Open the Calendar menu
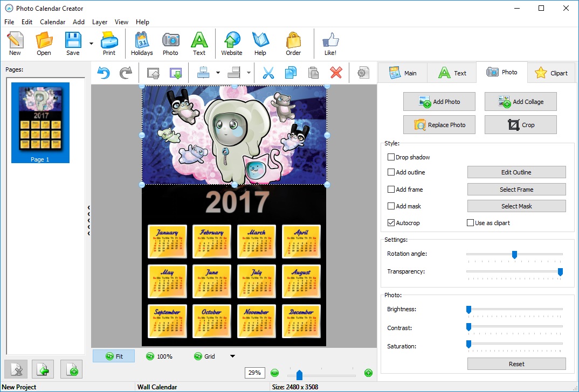 (x=52, y=22)
